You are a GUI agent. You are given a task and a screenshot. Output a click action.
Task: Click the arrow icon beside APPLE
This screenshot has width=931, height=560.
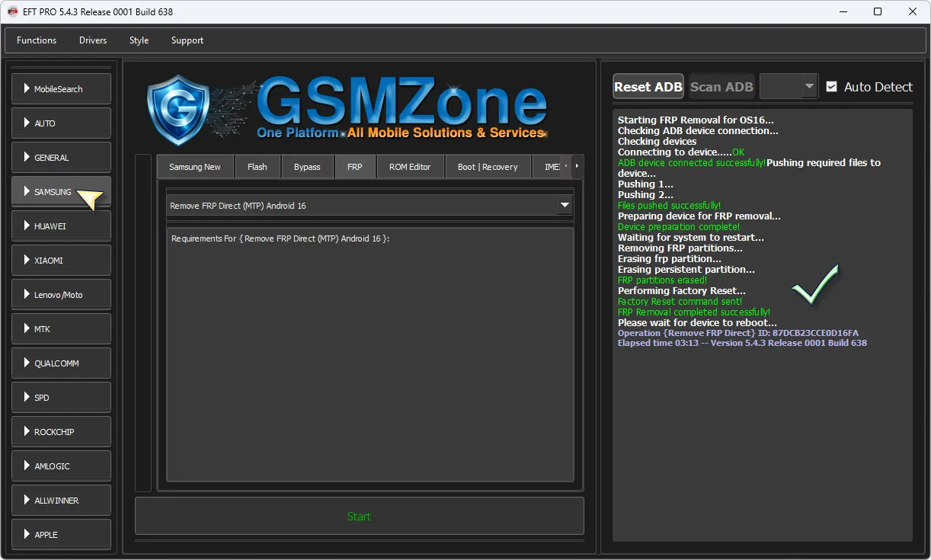(27, 535)
